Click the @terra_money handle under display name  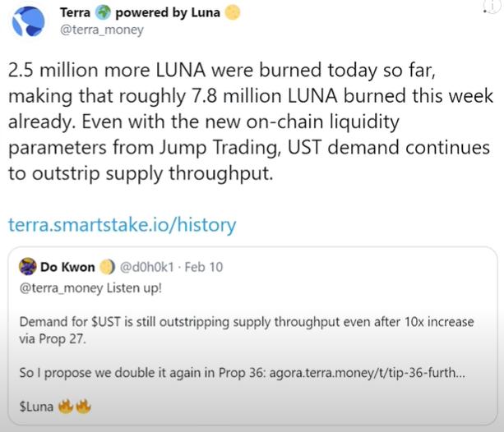(x=102, y=30)
